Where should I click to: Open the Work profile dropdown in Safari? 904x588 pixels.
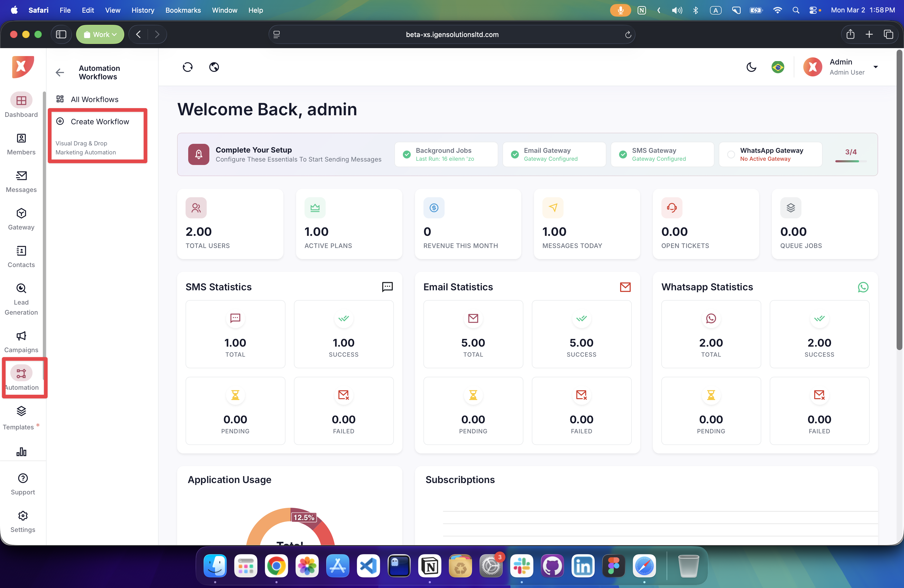tap(100, 35)
